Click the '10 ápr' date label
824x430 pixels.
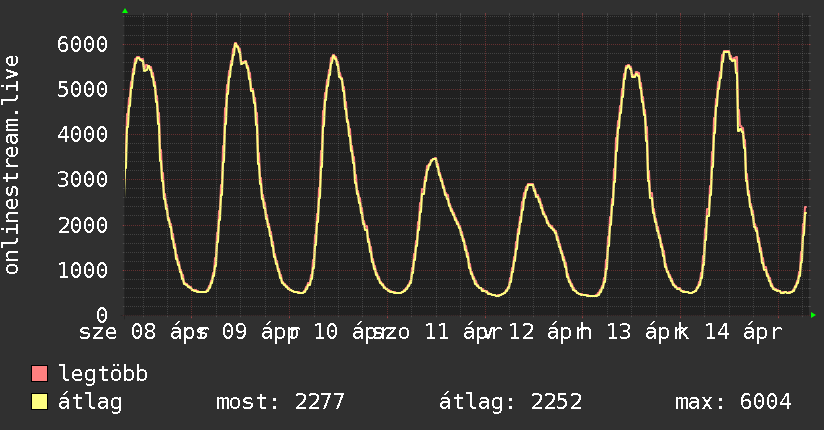tap(352, 332)
